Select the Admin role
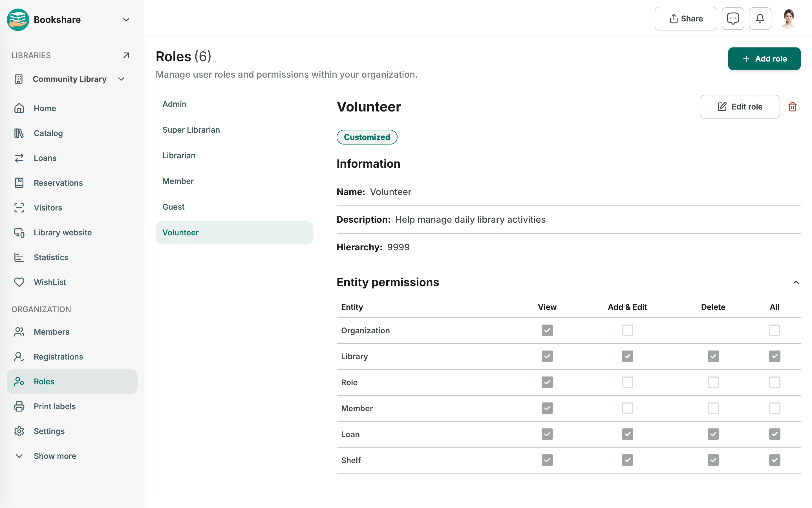This screenshot has height=508, width=812. (x=235, y=104)
